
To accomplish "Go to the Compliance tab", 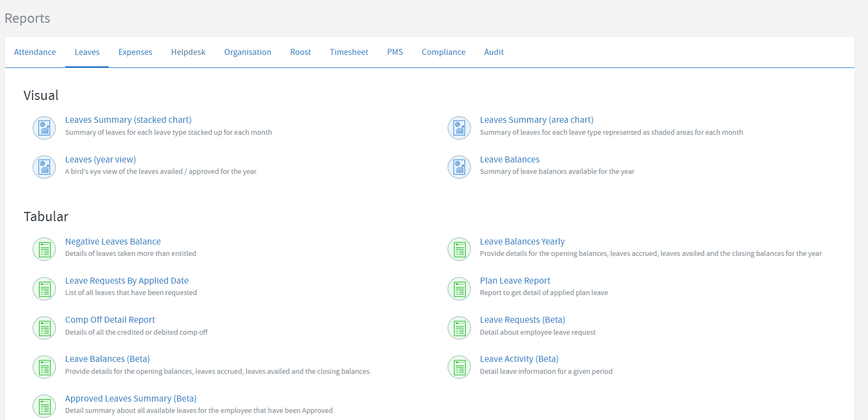I will click(443, 52).
